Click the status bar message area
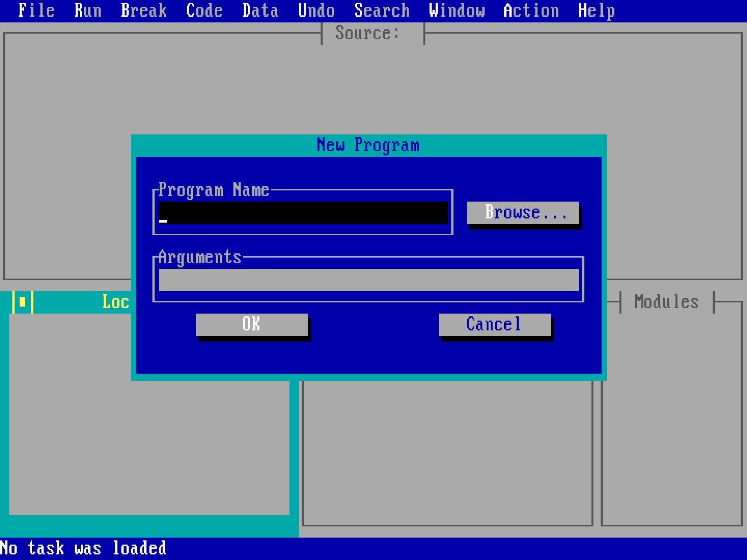Screen dimensions: 747x560 point(84,548)
